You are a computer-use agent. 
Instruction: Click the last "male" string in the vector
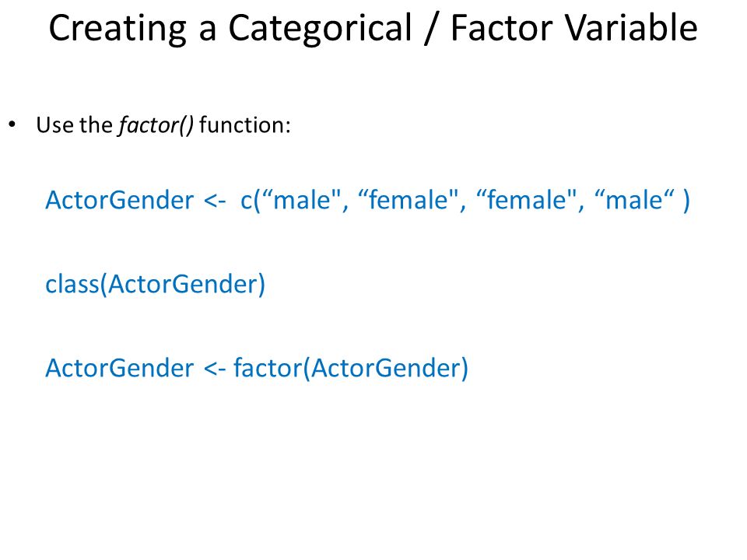point(635,200)
